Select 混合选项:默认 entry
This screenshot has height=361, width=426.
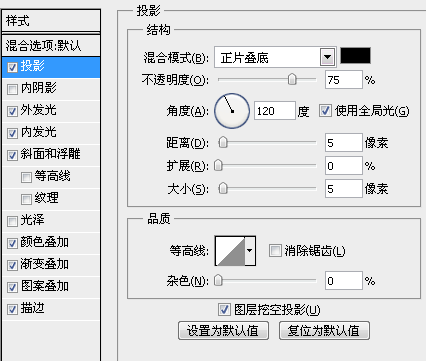(51, 46)
